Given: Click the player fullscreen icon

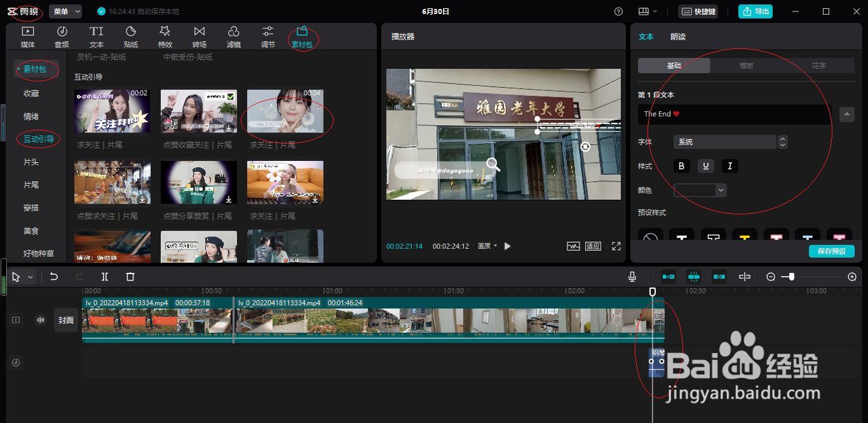Looking at the screenshot, I should 616,246.
